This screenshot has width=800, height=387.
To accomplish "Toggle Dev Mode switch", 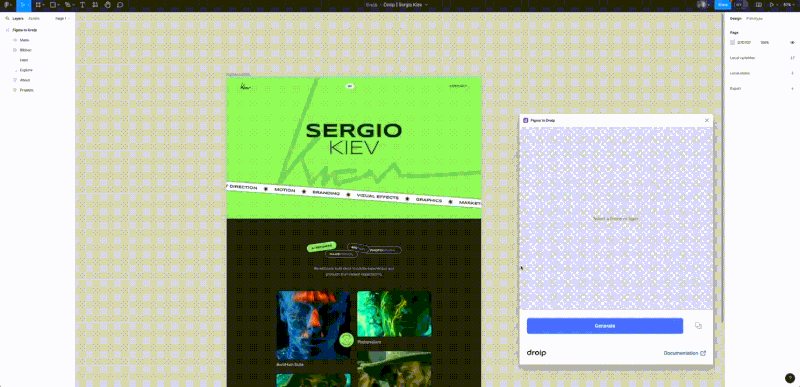I will coord(741,5).
